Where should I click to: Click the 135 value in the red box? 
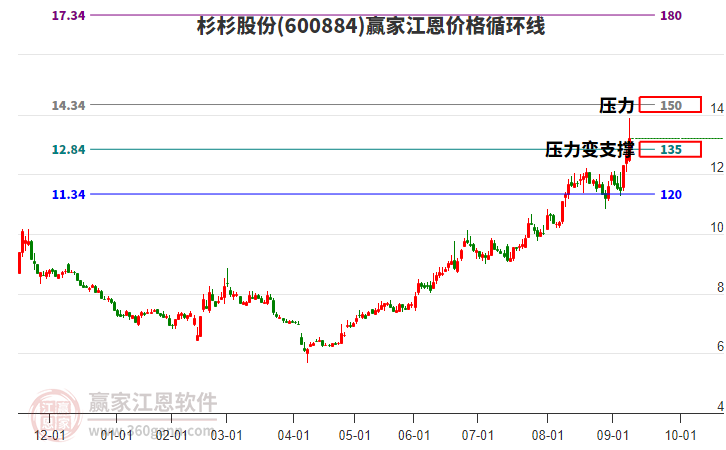[671, 150]
